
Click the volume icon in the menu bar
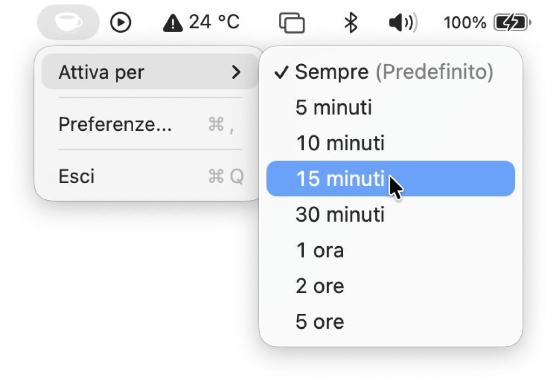click(401, 21)
